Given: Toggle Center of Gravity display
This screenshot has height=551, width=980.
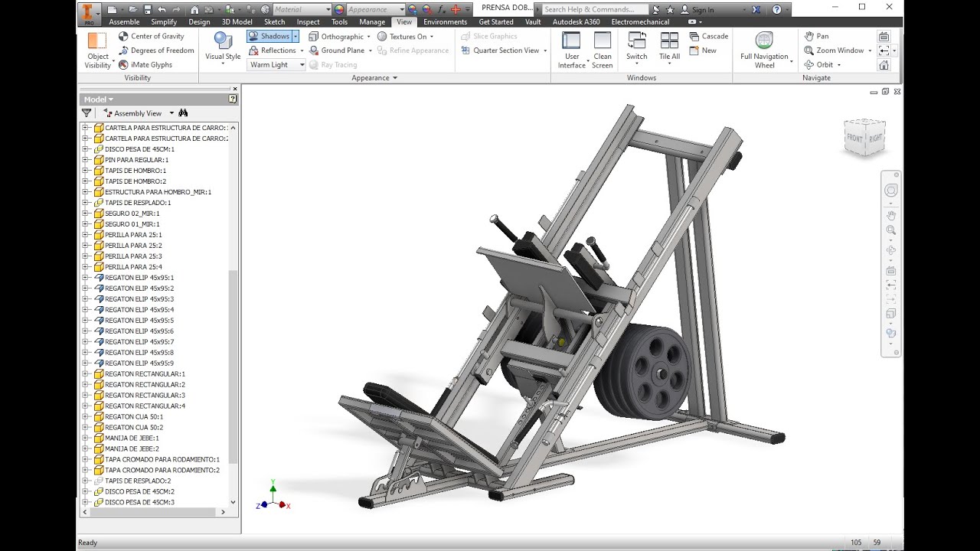Looking at the screenshot, I should (151, 36).
